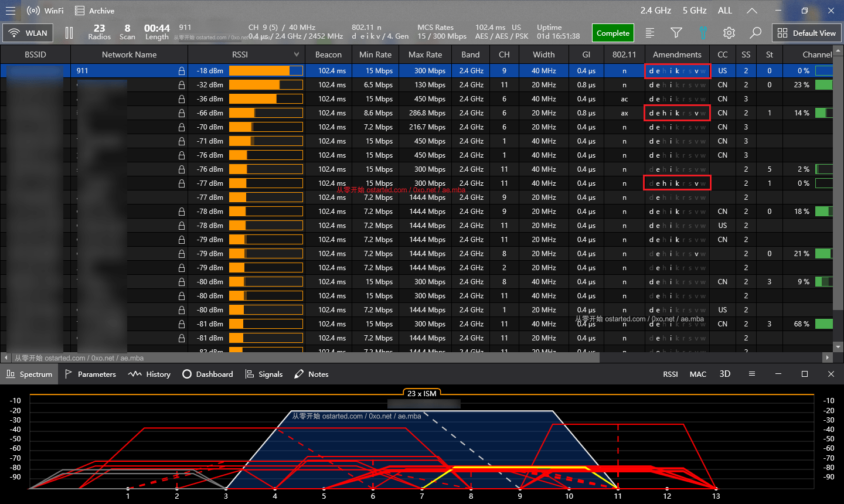Open settings with the gear icon

(729, 33)
